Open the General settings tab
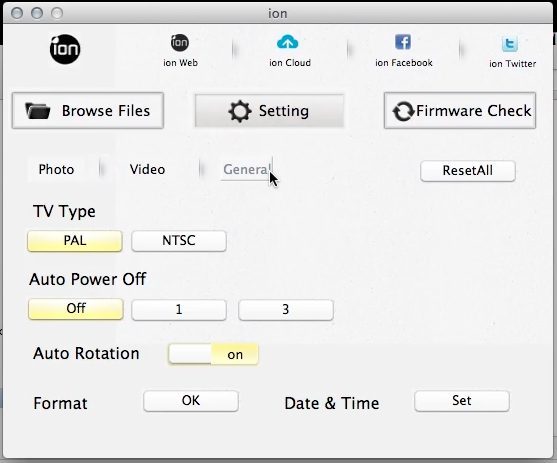 point(247,169)
